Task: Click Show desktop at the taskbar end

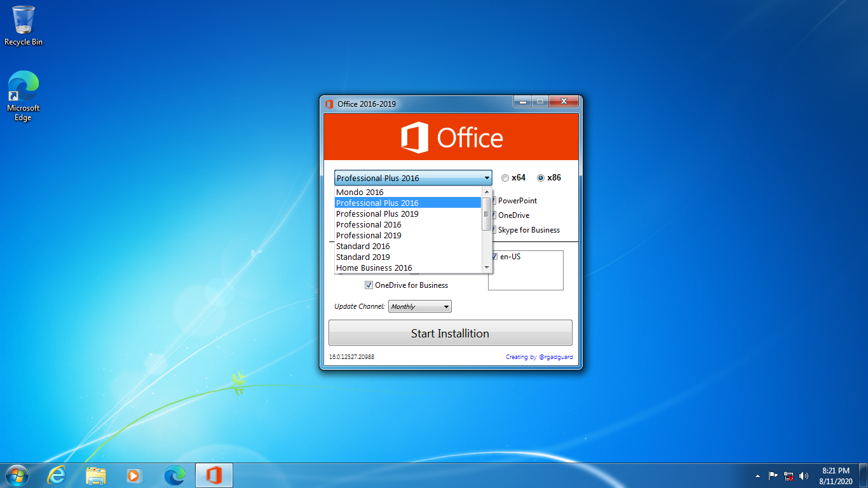Action: click(864, 476)
